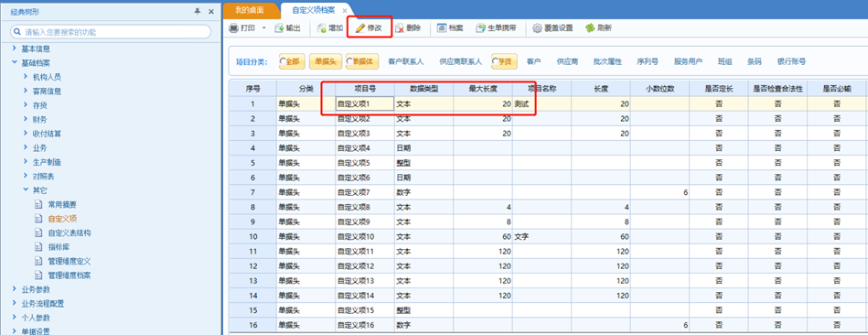Screen dimensions: 868x335
Task: Filter by 银行账号 category
Action: pyautogui.click(x=791, y=61)
